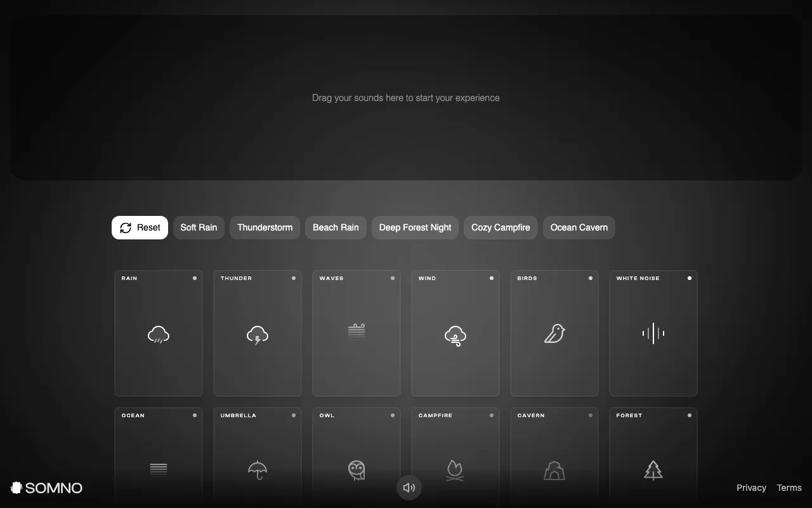Click the UMBRELLA card label
The width and height of the screenshot is (812, 508).
pyautogui.click(x=239, y=415)
